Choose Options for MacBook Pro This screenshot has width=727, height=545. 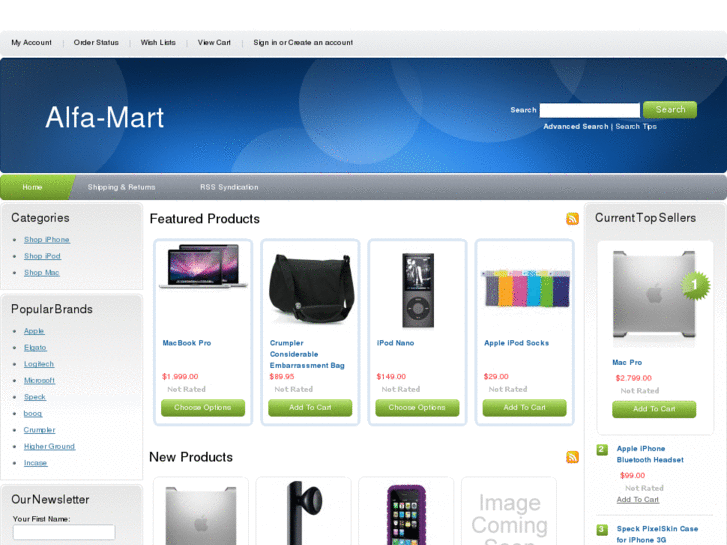[x=203, y=407]
